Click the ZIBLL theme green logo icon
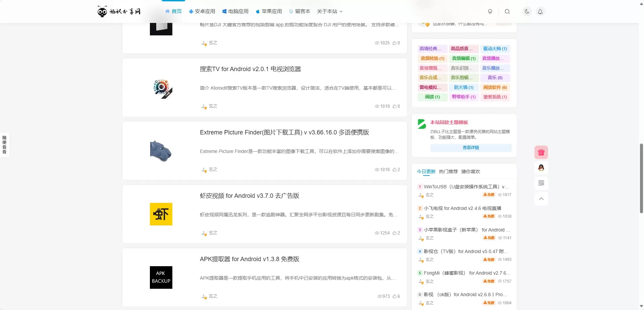 422,124
